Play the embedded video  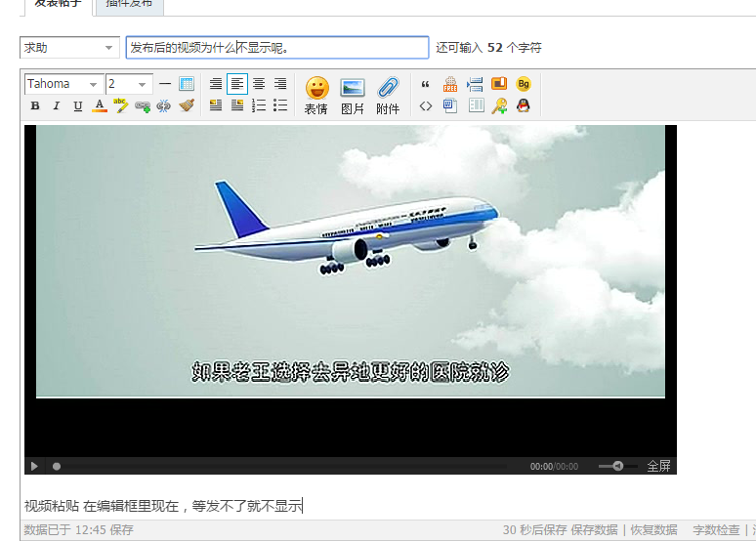[x=34, y=466]
